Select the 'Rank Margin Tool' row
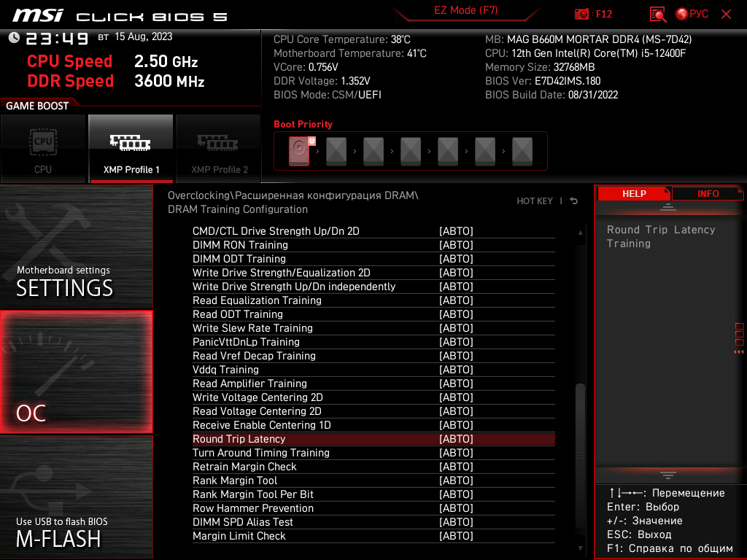747x560 pixels. 373,481
